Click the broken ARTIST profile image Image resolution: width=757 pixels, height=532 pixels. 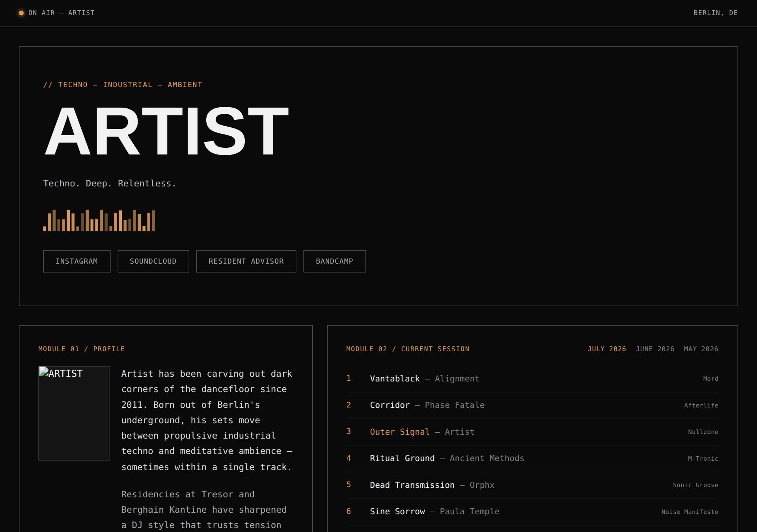(74, 413)
